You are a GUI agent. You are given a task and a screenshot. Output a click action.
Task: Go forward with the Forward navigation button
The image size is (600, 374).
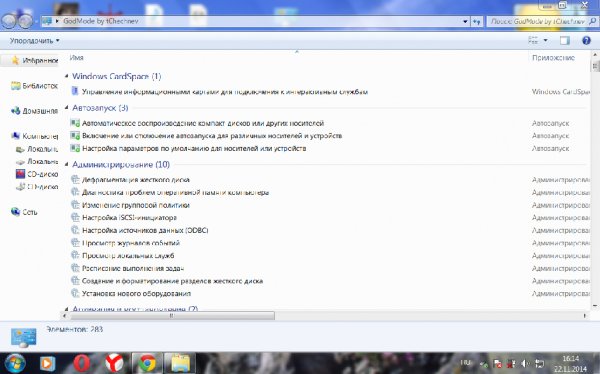click(26, 21)
